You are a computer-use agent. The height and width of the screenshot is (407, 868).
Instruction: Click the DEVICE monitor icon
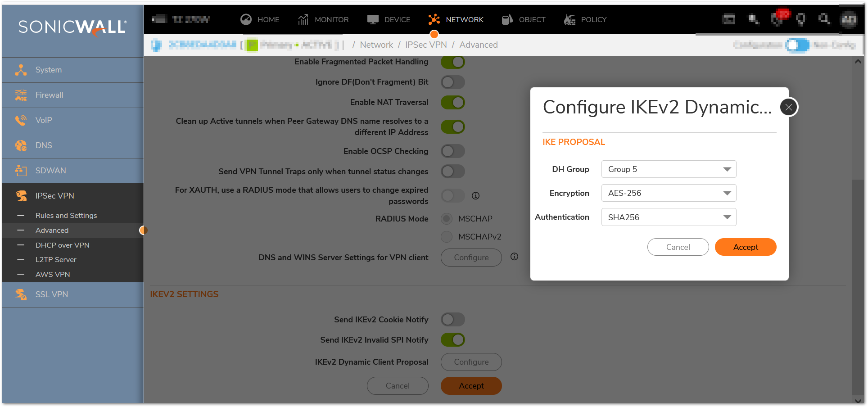373,19
